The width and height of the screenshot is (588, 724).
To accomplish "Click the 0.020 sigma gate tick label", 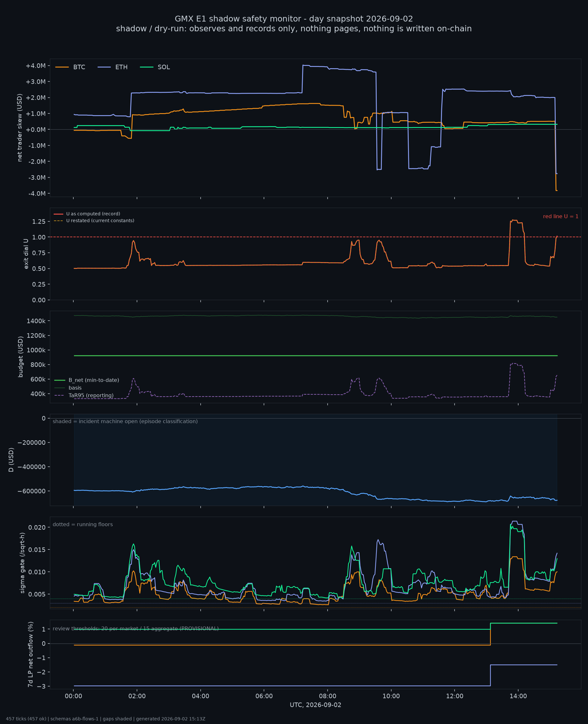I will [x=37, y=527].
